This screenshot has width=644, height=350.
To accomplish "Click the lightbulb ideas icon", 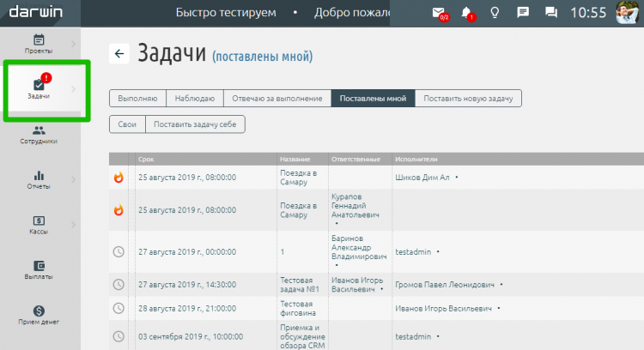I will [x=495, y=13].
